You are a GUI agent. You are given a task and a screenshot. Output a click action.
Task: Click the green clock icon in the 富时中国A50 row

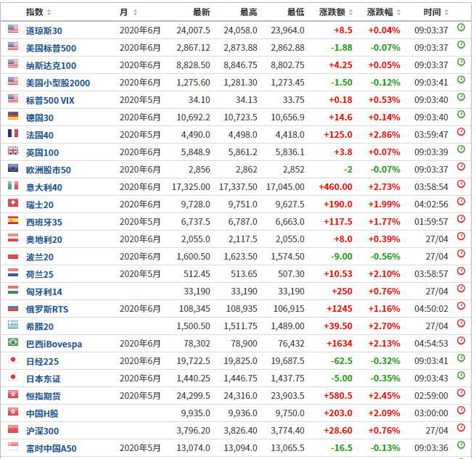pyautogui.click(x=461, y=445)
